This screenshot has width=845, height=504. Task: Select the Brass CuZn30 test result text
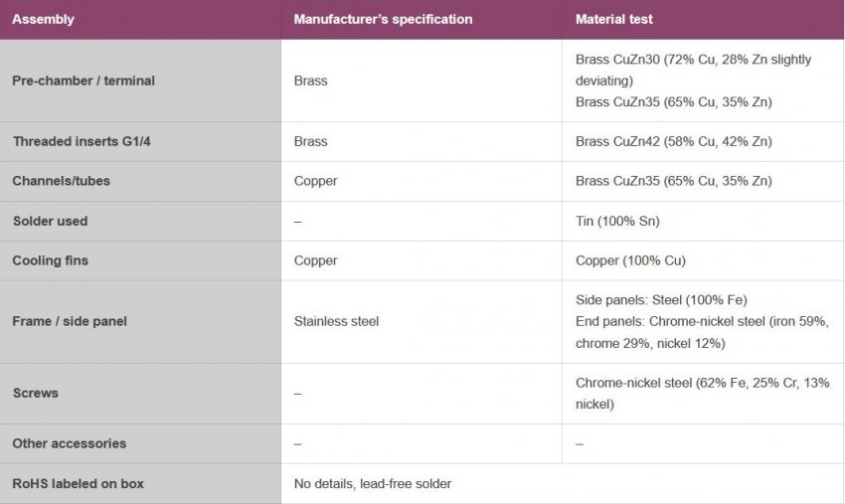693,60
